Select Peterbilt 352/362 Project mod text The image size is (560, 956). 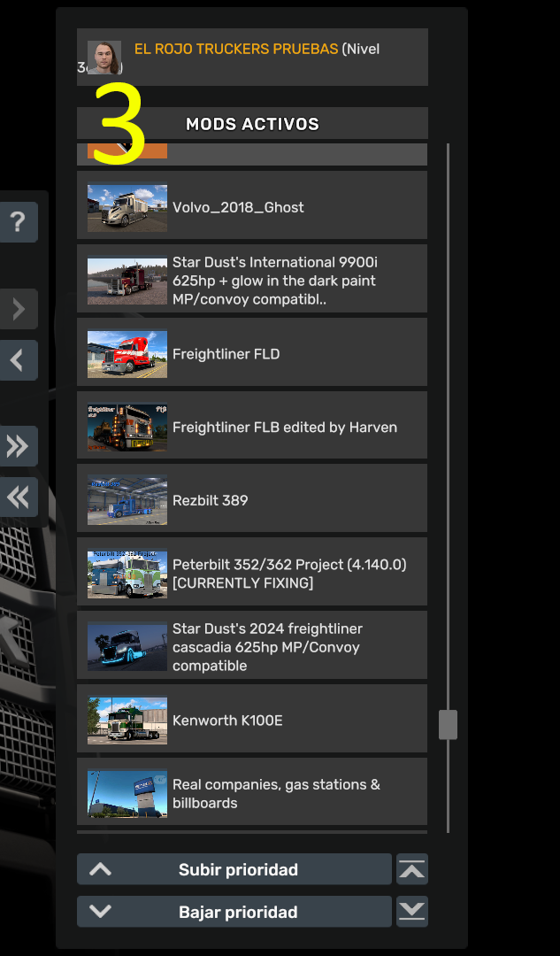(289, 574)
